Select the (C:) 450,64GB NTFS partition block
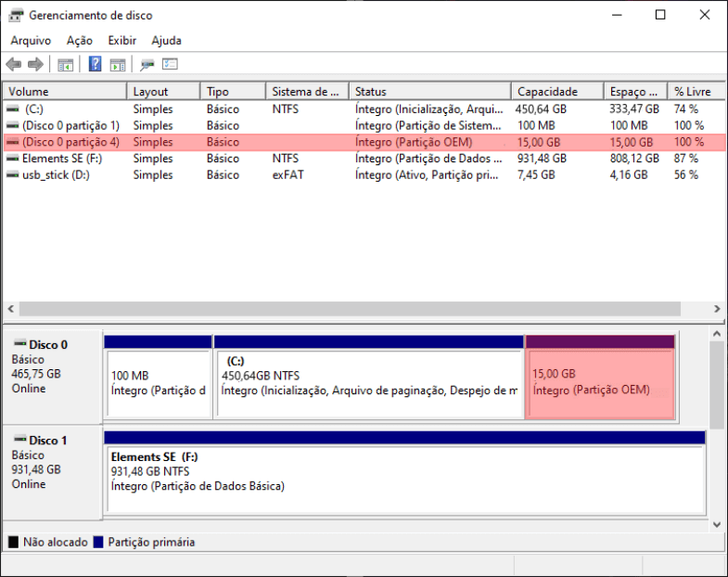This screenshot has height=577, width=728. pyautogui.click(x=368, y=382)
